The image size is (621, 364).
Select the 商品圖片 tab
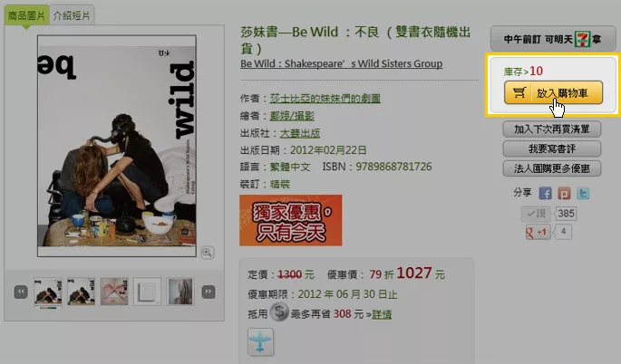[x=26, y=15]
